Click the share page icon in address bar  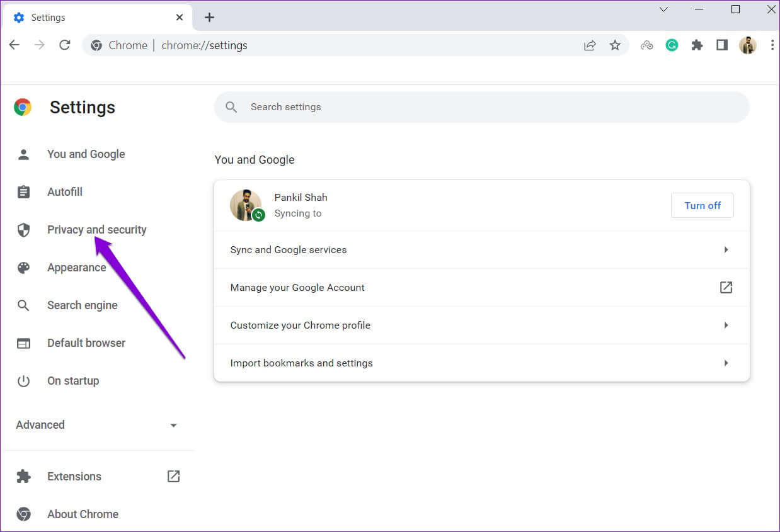click(x=590, y=45)
